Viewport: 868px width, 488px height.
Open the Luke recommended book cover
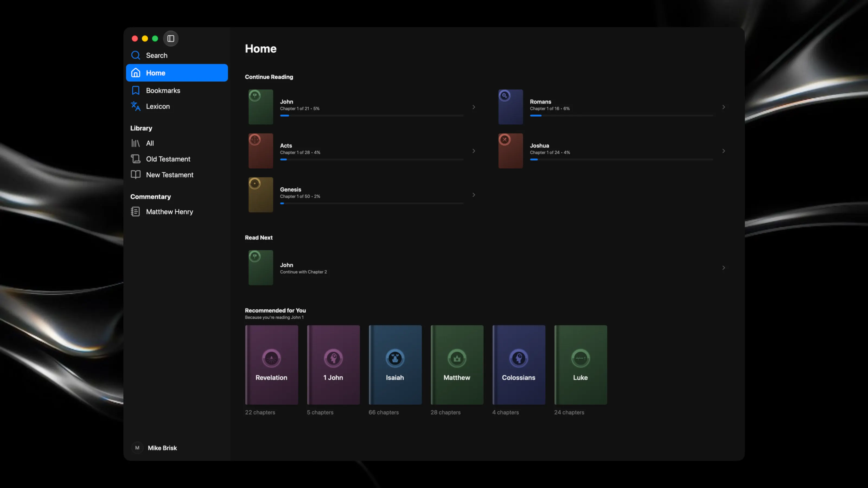click(580, 365)
